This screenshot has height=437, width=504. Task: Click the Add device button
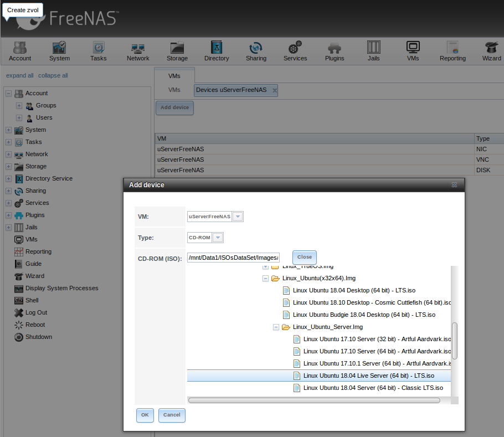(175, 107)
